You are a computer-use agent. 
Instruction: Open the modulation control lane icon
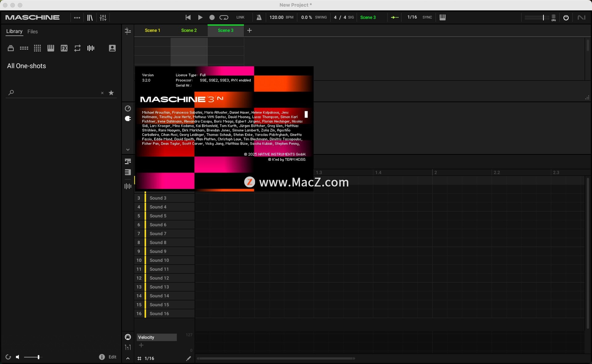click(128, 337)
